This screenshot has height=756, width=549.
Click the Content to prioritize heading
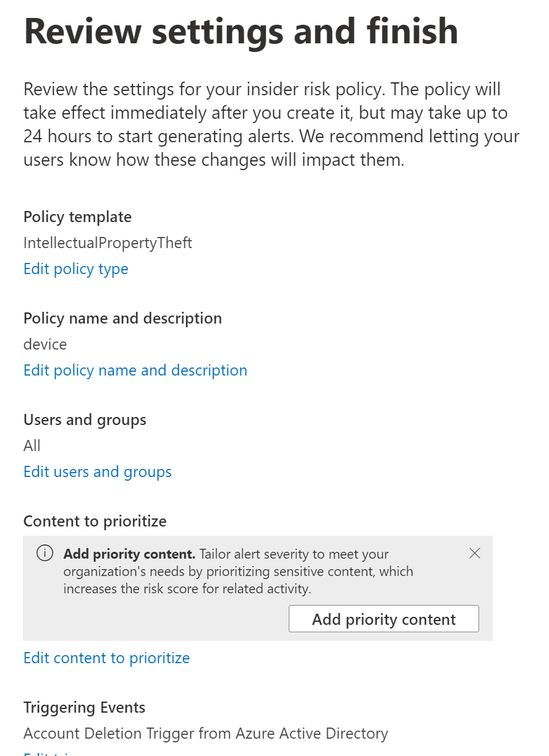[x=95, y=522]
